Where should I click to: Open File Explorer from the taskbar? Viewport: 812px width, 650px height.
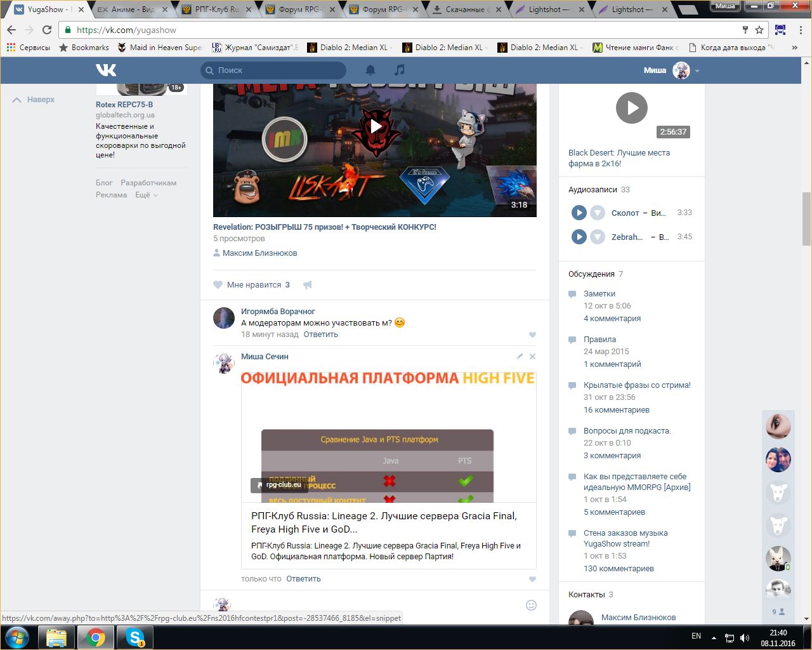(x=56, y=637)
